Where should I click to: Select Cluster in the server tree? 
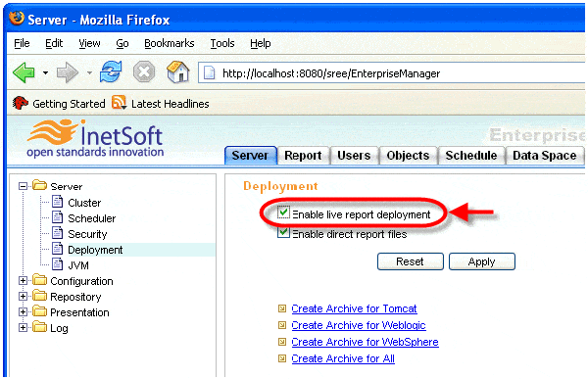(x=84, y=203)
